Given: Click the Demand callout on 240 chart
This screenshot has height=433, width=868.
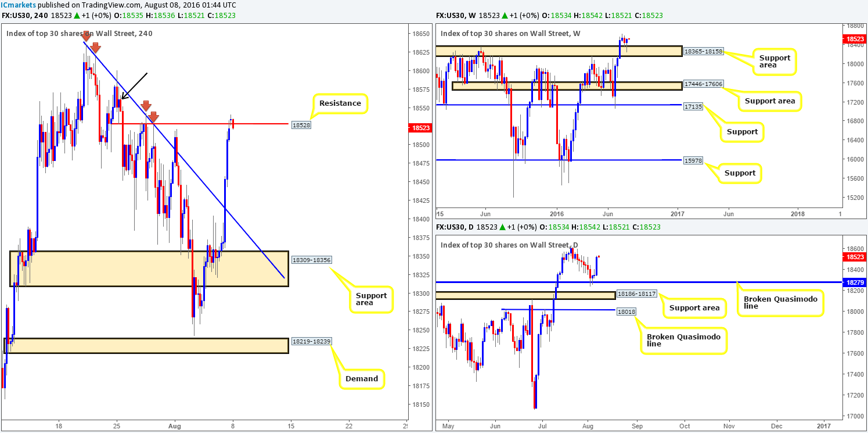Looking at the screenshot, I should point(362,378).
